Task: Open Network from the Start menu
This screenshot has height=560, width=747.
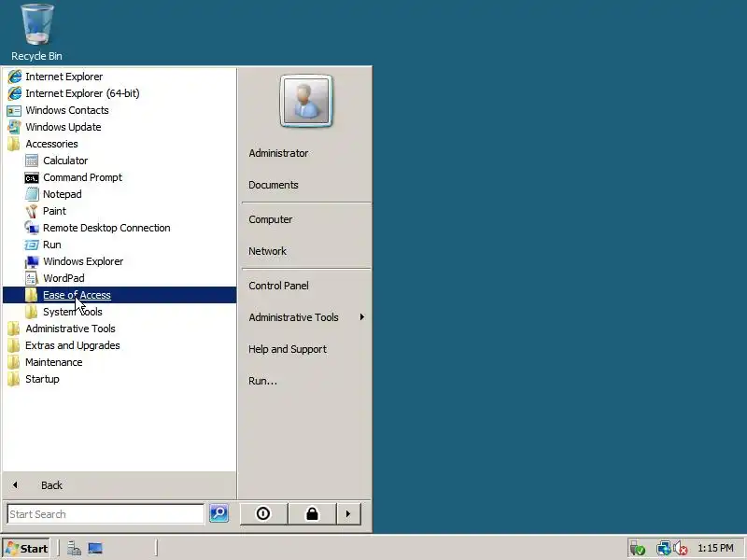Action: point(306,251)
